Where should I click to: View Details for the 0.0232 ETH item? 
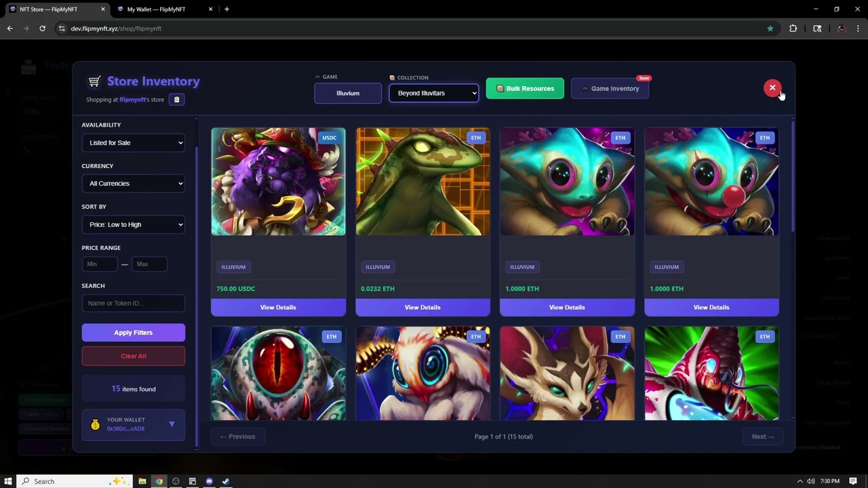click(422, 308)
